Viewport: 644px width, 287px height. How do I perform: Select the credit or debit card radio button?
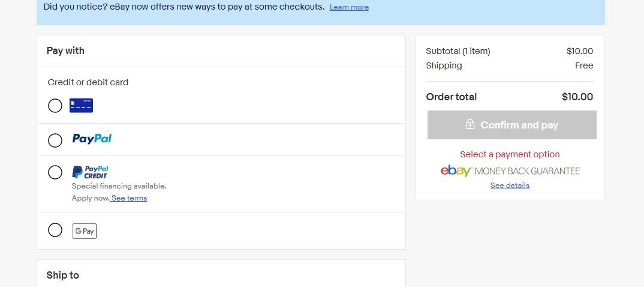point(55,106)
